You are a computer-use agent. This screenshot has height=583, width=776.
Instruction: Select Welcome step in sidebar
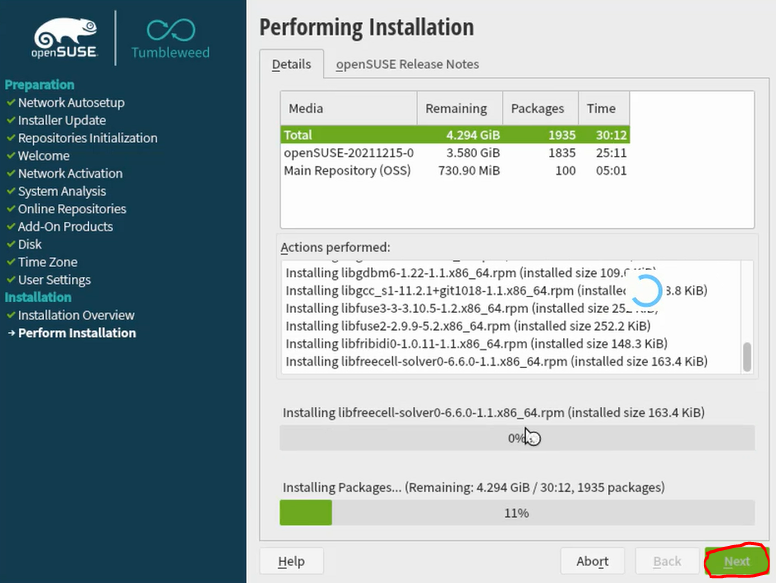[x=44, y=156]
